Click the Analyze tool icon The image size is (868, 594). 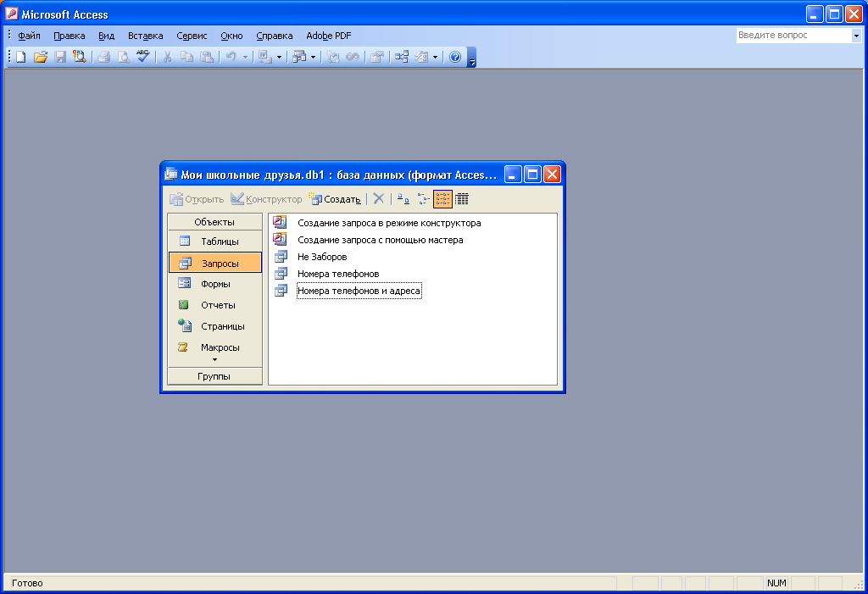[299, 57]
